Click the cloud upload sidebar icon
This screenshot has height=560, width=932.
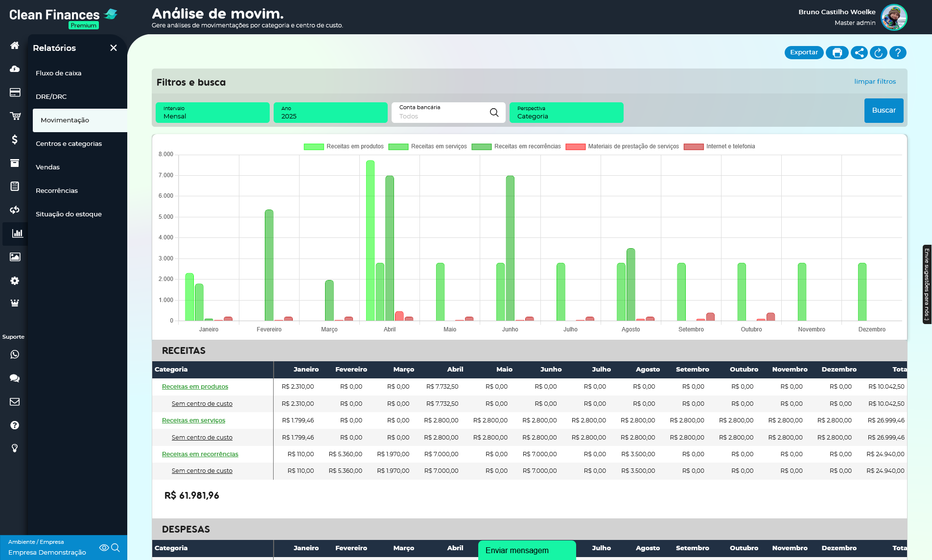point(15,69)
